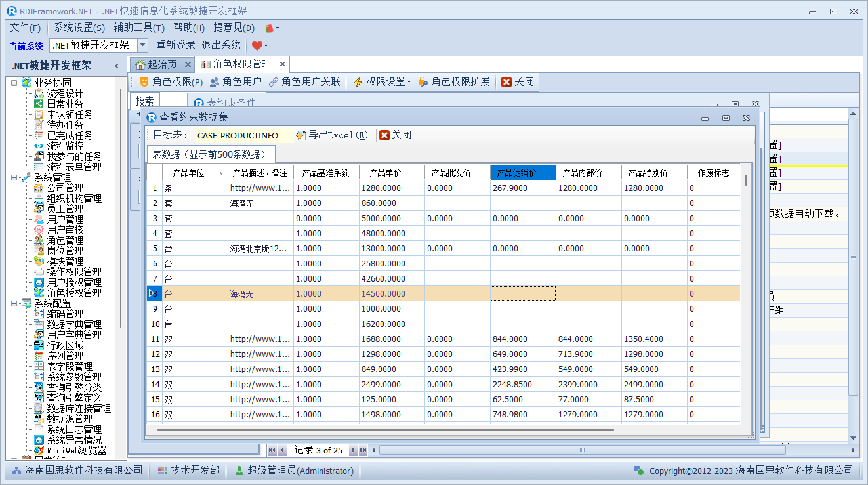Click the 退出系统 button
Viewport: 868px width, 485px height.
tap(221, 45)
